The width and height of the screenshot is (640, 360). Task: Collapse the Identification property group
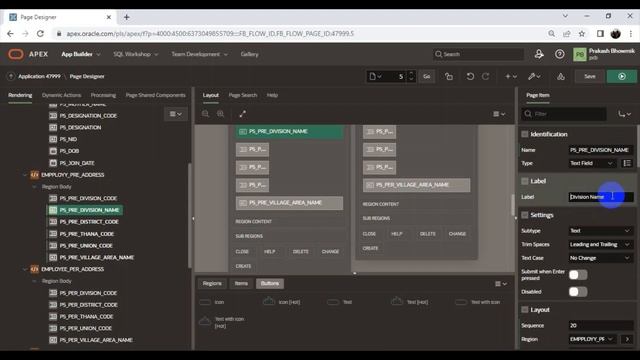tap(525, 134)
